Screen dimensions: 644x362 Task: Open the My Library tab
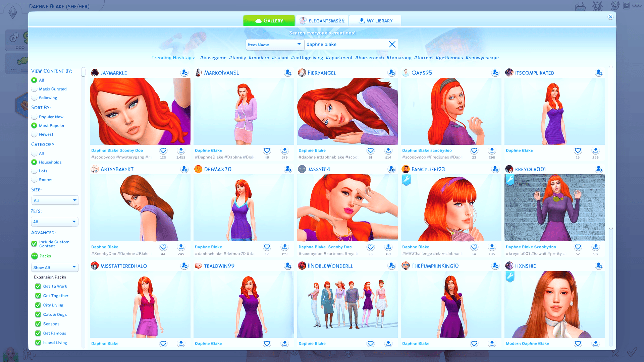[375, 20]
